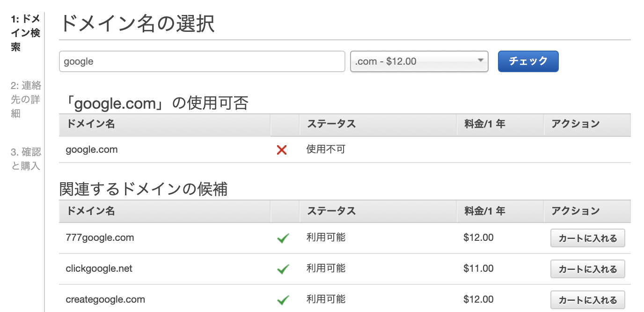The width and height of the screenshot is (644, 312).
Task: Click the dropdown arrow in the TLD selector
Action: [480, 60]
